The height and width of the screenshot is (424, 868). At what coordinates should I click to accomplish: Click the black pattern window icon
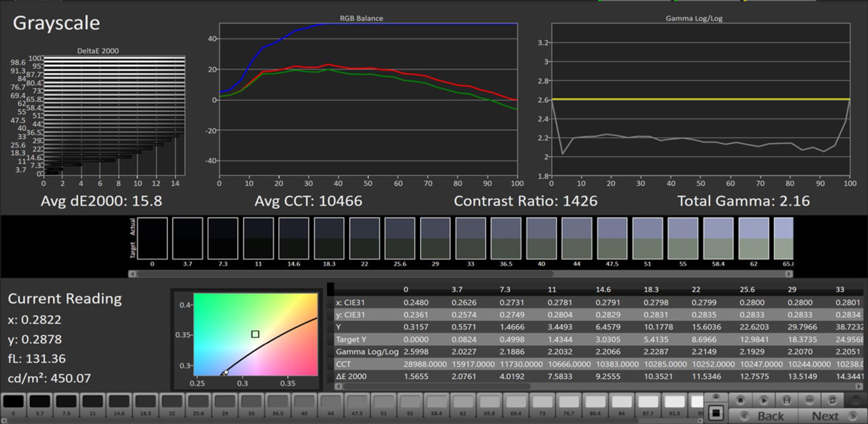pyautogui.click(x=716, y=413)
